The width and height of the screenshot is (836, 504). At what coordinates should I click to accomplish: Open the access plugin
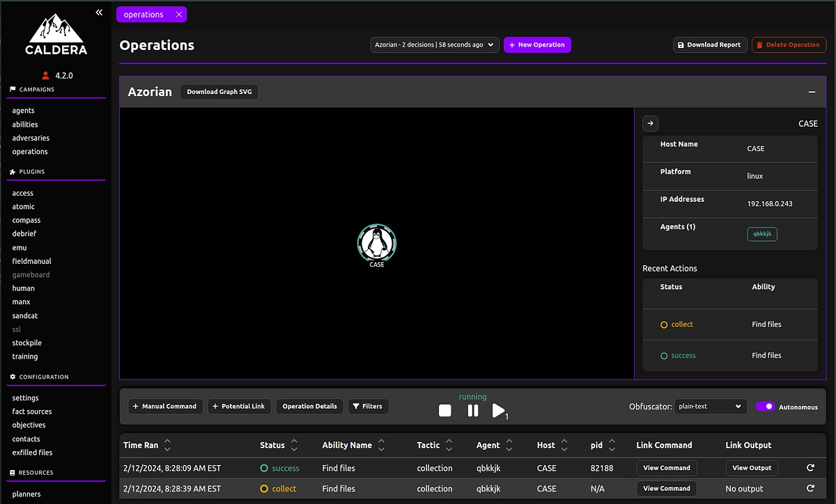pyautogui.click(x=22, y=193)
